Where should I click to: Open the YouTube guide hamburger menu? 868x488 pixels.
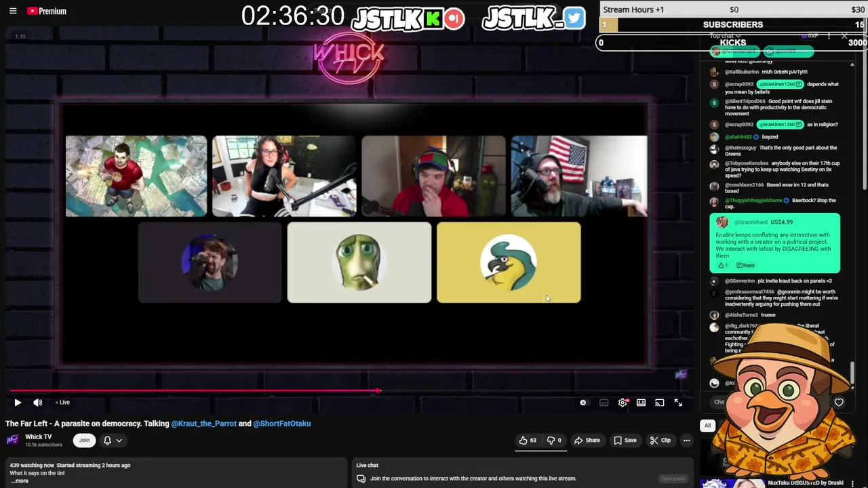[x=12, y=11]
